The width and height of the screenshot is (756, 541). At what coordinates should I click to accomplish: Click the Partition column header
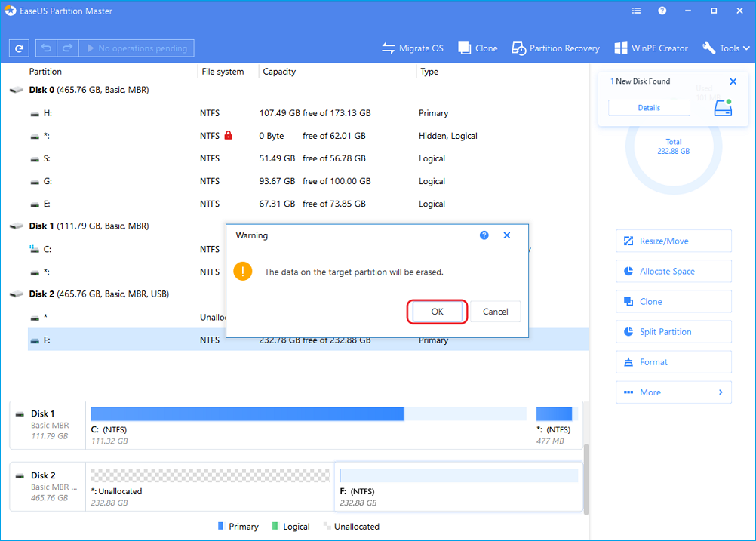coord(45,71)
